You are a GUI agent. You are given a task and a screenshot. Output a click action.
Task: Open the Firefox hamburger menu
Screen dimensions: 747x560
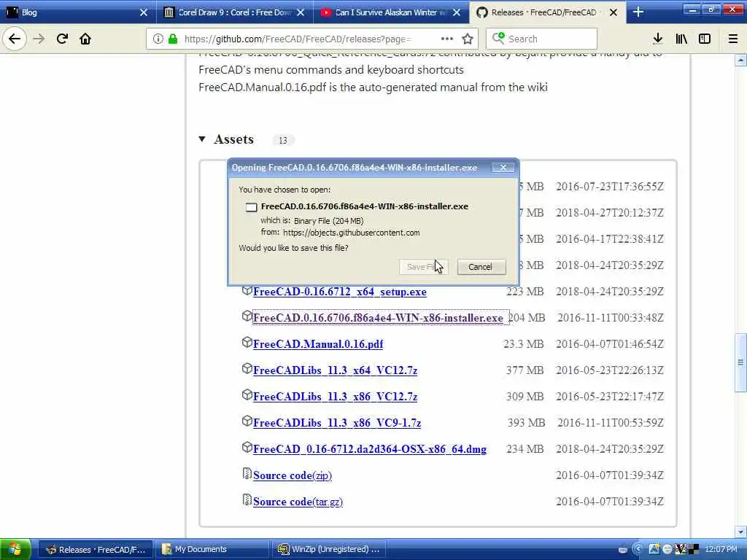tap(733, 39)
